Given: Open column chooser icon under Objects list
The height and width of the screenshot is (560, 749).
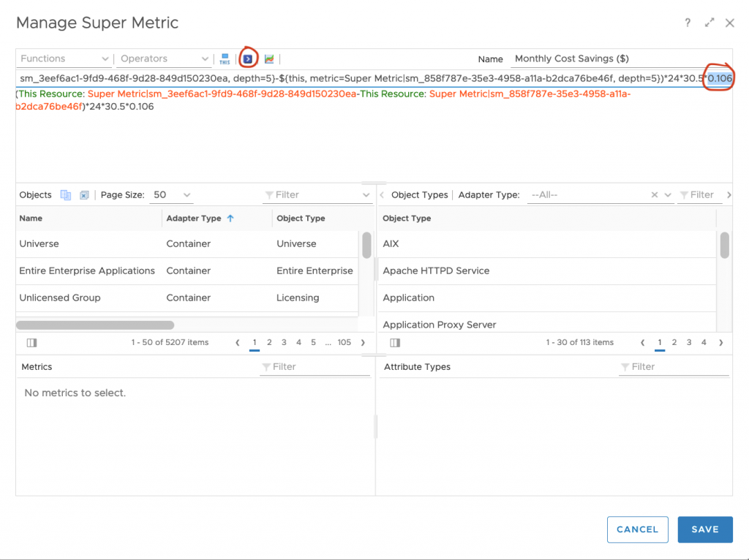Looking at the screenshot, I should point(31,343).
